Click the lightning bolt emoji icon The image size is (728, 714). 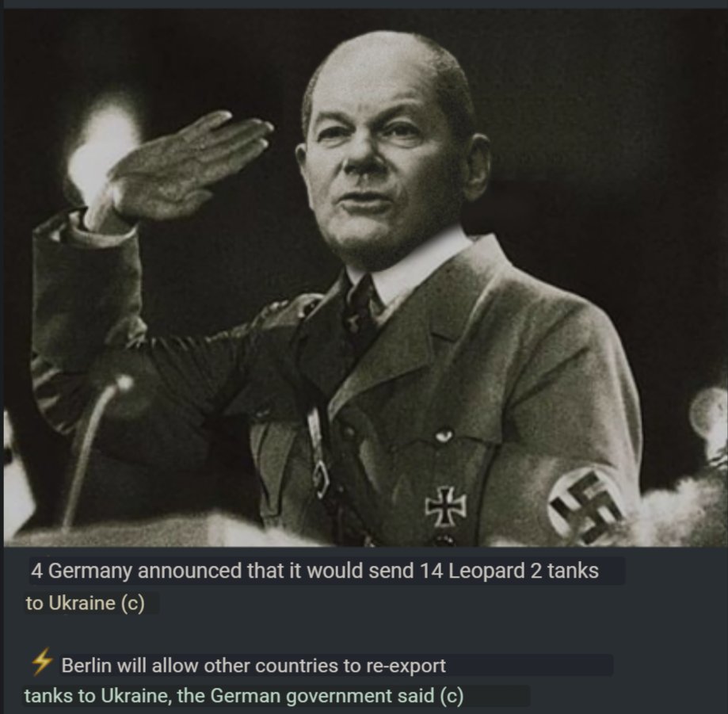[41, 662]
